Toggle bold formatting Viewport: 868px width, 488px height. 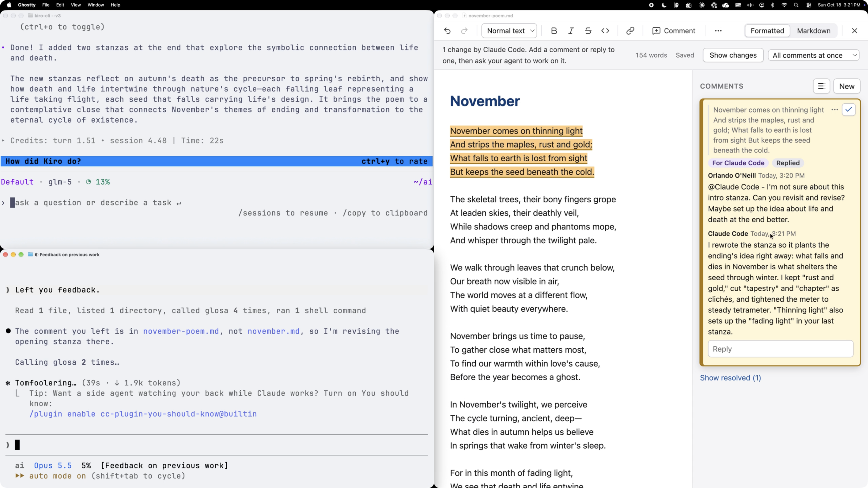point(554,31)
